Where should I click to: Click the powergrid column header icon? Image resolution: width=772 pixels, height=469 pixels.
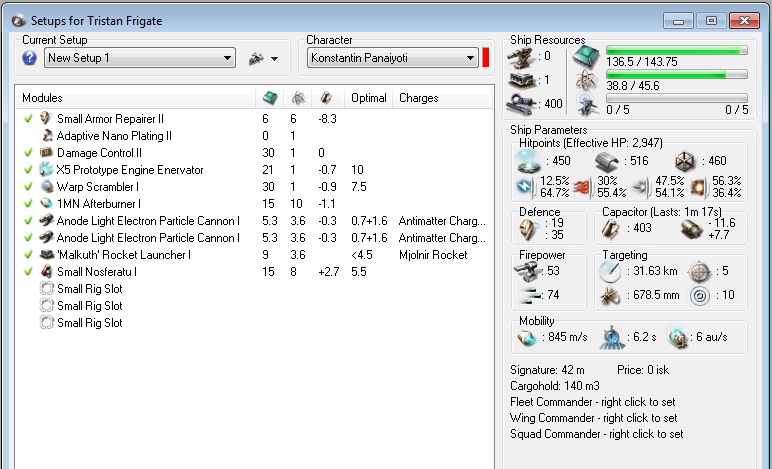click(298, 98)
